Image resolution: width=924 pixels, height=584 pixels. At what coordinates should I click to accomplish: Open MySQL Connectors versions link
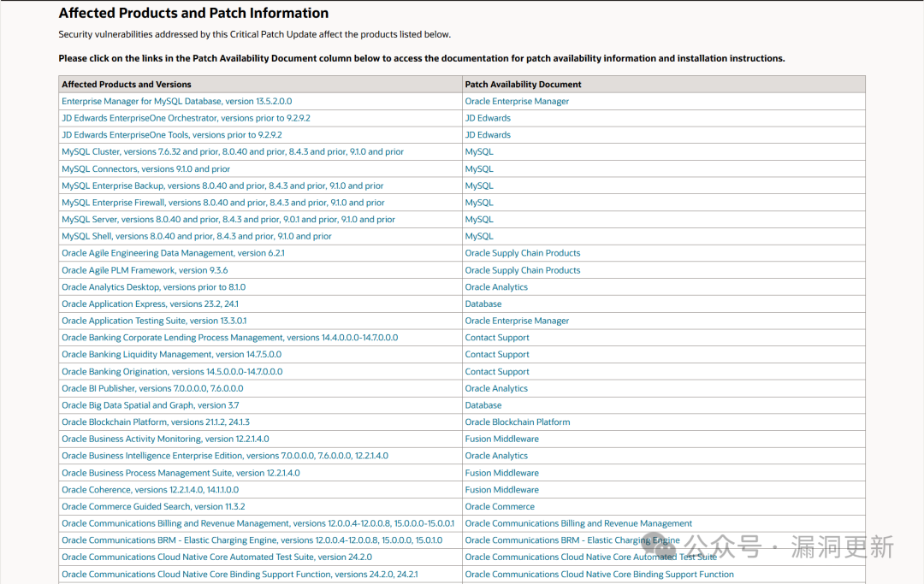(x=146, y=169)
